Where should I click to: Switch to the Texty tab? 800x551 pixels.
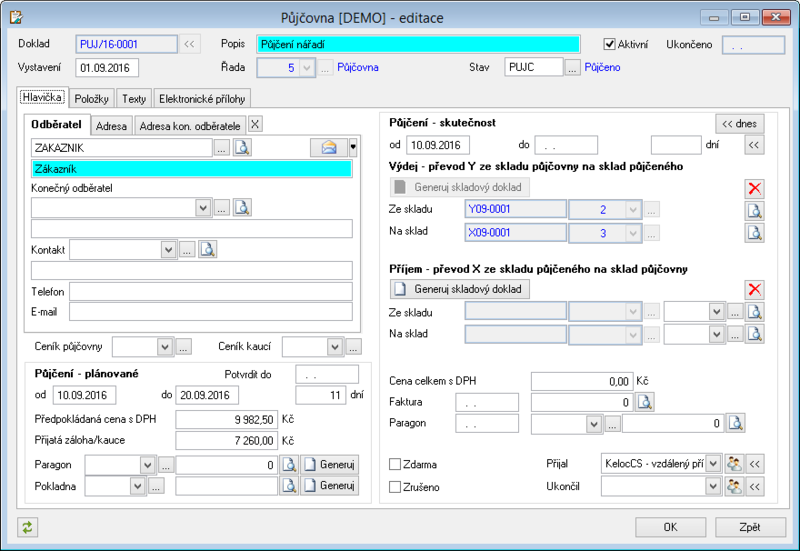134,99
